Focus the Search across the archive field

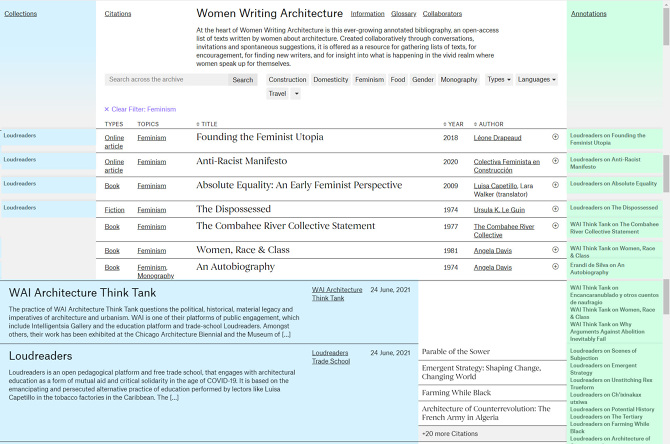[166, 80]
